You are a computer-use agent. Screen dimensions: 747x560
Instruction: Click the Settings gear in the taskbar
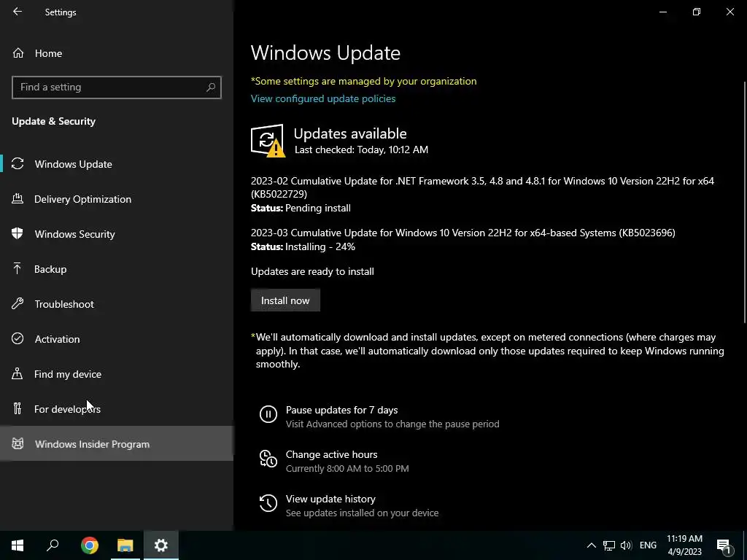point(161,545)
